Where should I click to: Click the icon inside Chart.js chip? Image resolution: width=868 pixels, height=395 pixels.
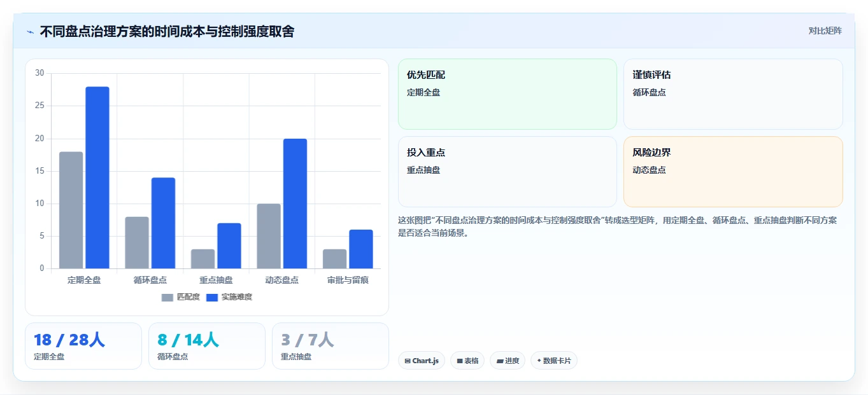pos(408,361)
